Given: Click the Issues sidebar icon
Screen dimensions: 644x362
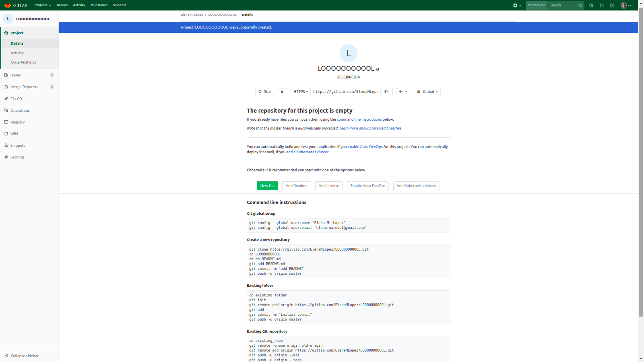Looking at the screenshot, I should 6,75.
